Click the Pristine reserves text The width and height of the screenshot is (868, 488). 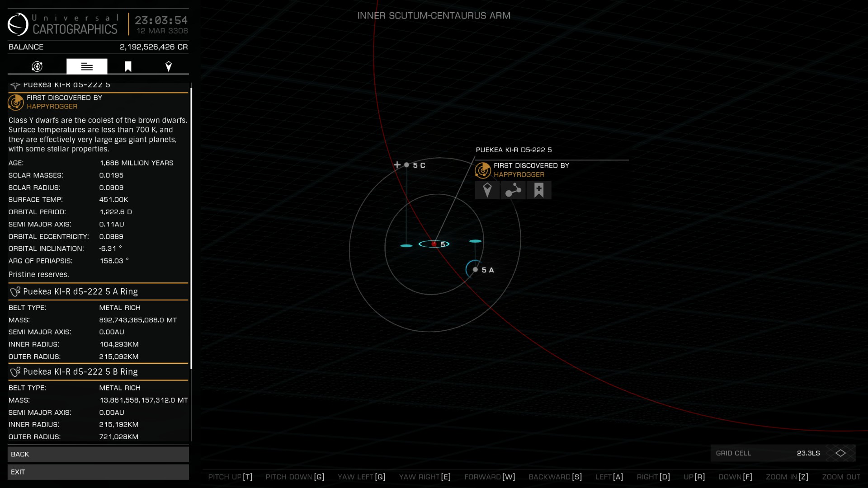click(x=39, y=275)
